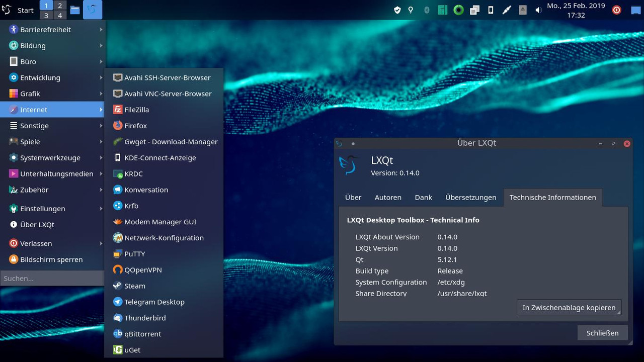The height and width of the screenshot is (362, 644).
Task: Open qBittorrent
Action: [164, 334]
